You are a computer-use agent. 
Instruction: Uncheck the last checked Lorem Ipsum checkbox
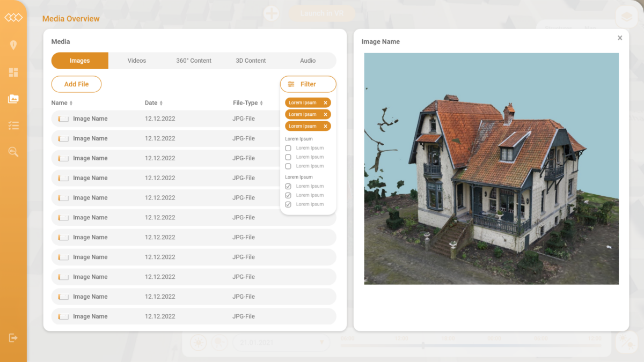(288, 204)
